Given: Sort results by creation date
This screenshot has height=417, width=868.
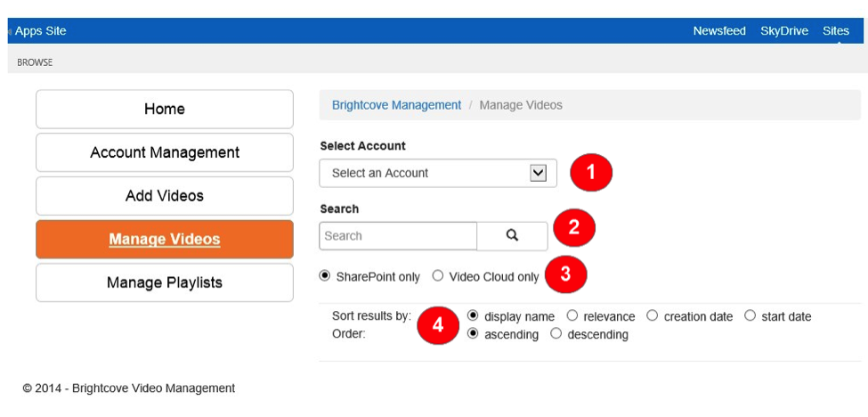Looking at the screenshot, I should tap(653, 315).
